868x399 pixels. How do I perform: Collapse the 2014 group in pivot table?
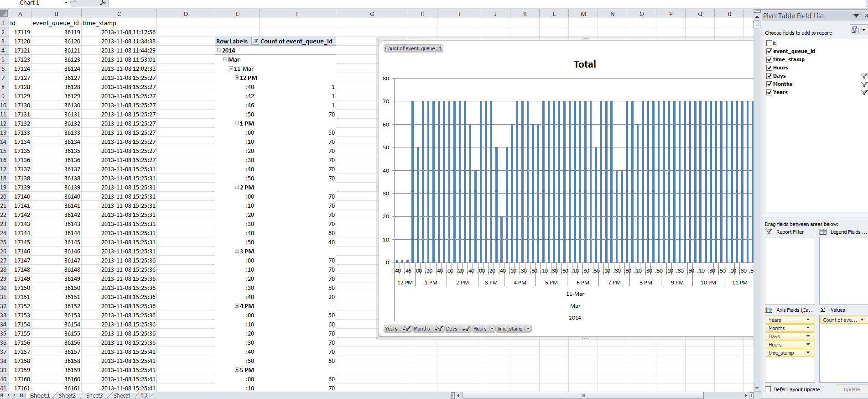pyautogui.click(x=219, y=50)
